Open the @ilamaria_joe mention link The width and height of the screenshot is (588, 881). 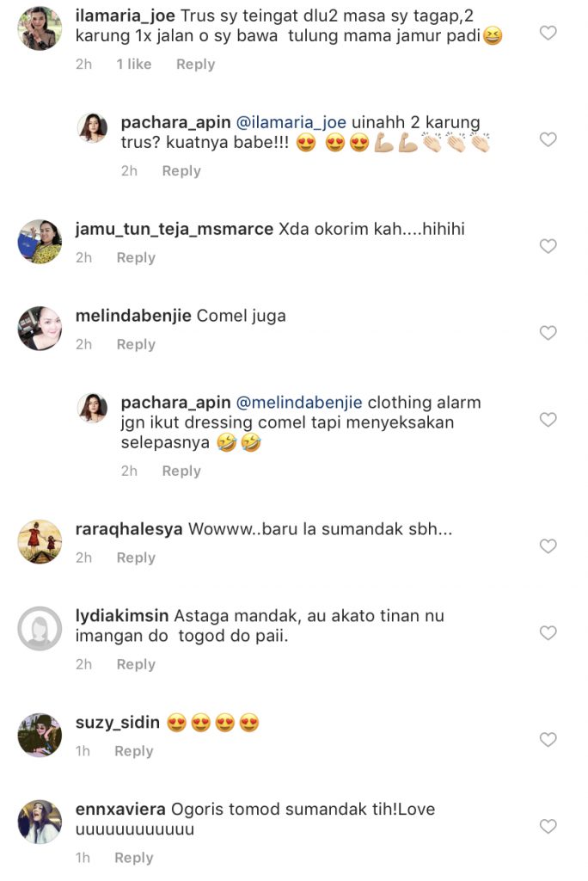click(291, 122)
